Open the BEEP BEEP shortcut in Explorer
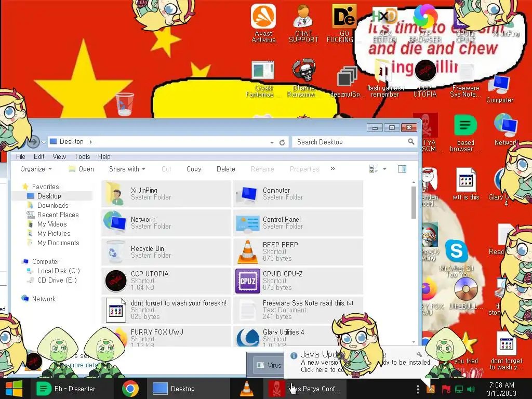This screenshot has width=532, height=399. [298, 251]
